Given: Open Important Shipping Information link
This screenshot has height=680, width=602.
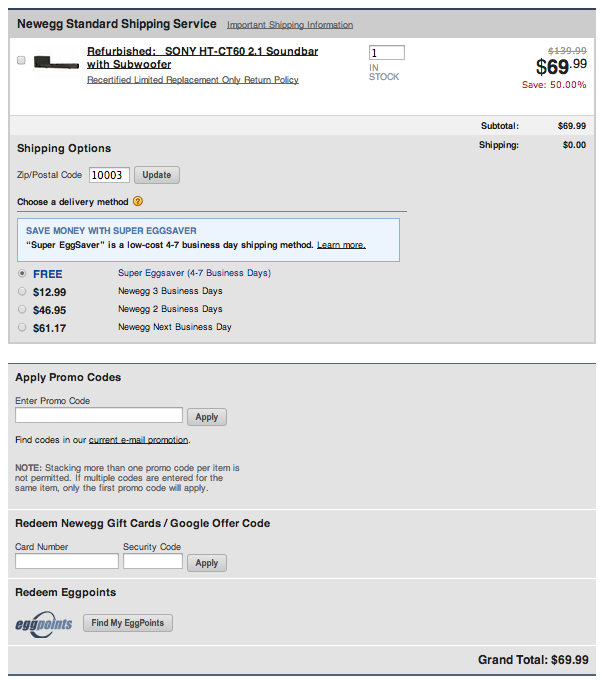Looking at the screenshot, I should click(289, 25).
